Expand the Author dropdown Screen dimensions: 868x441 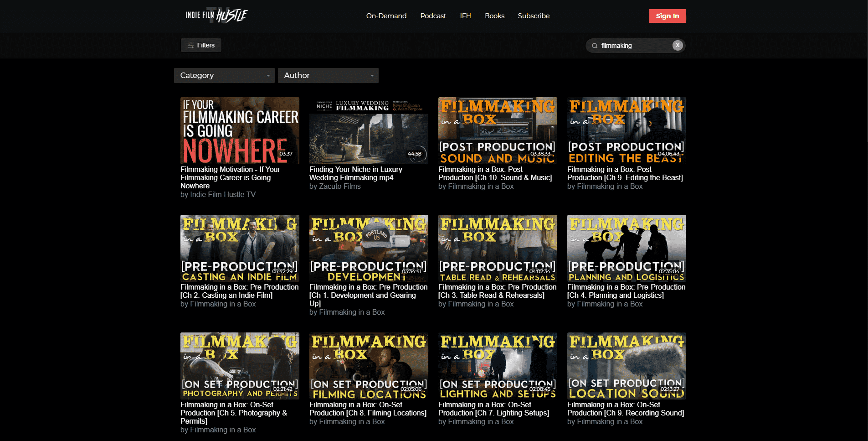tap(328, 75)
